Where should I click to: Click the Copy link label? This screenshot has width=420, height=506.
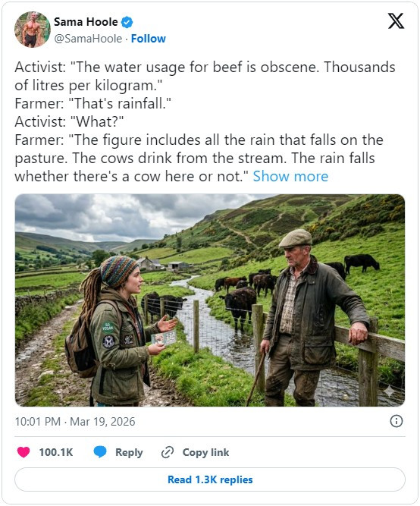tap(205, 452)
